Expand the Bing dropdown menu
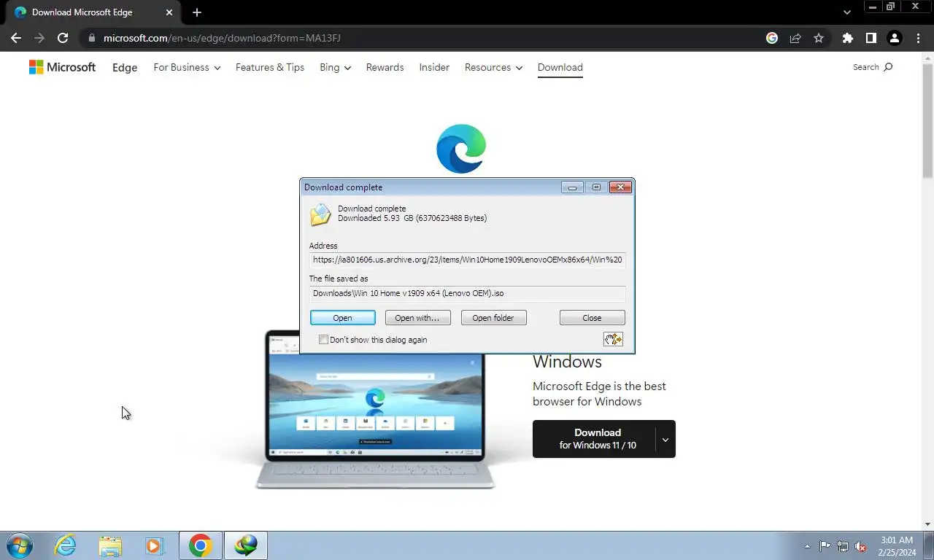Viewport: 934px width, 560px height. point(335,67)
